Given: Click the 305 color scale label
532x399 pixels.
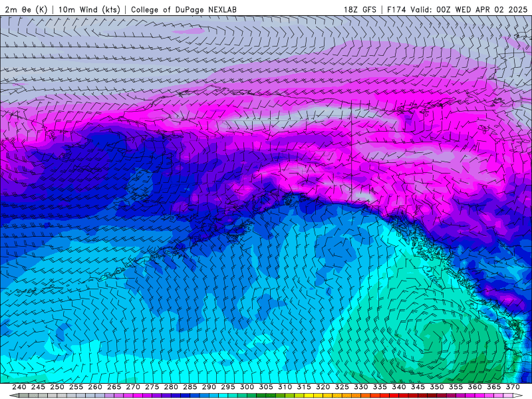Looking at the screenshot, I should (x=266, y=387).
